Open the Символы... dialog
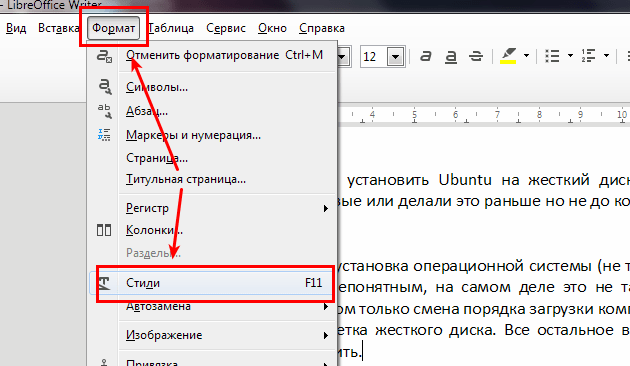Viewport: 630px width, 366px height. pyautogui.click(x=212, y=87)
